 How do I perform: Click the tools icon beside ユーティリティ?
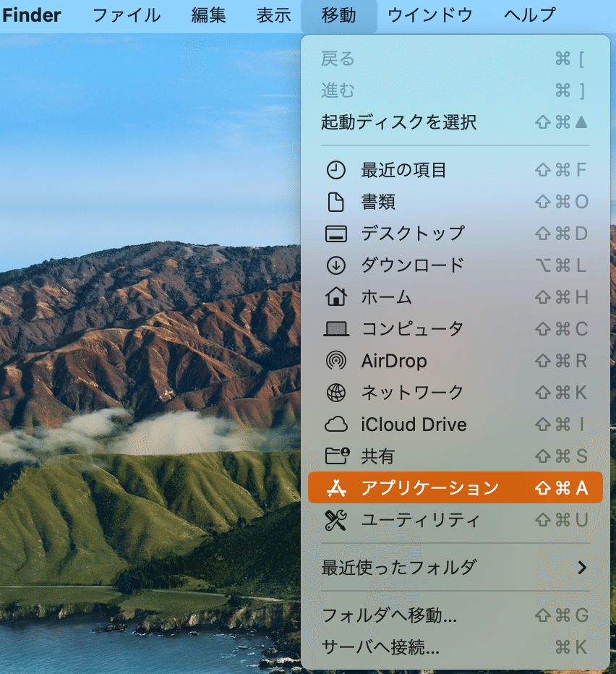click(335, 520)
